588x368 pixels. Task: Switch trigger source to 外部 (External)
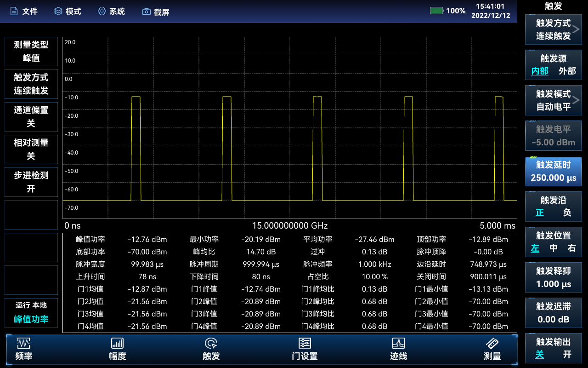(x=568, y=71)
